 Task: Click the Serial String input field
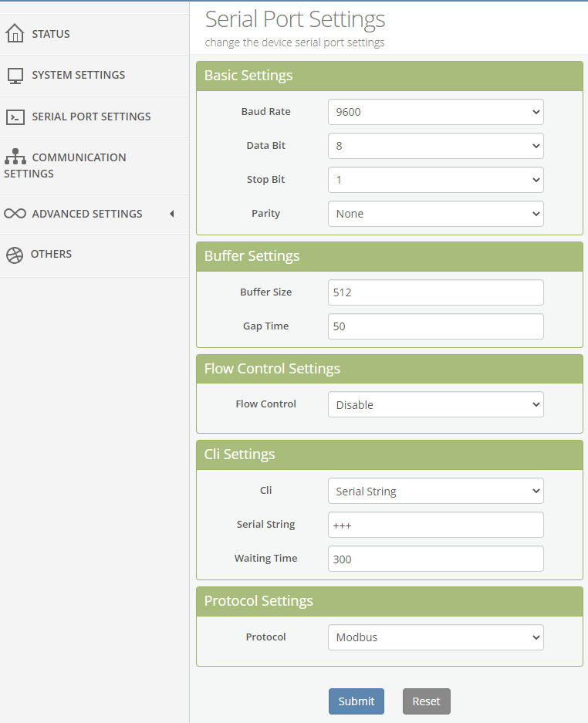[x=436, y=525]
